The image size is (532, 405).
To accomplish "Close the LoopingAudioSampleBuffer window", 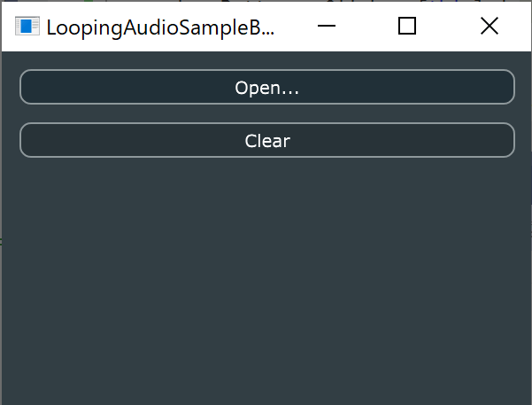I will point(490,27).
